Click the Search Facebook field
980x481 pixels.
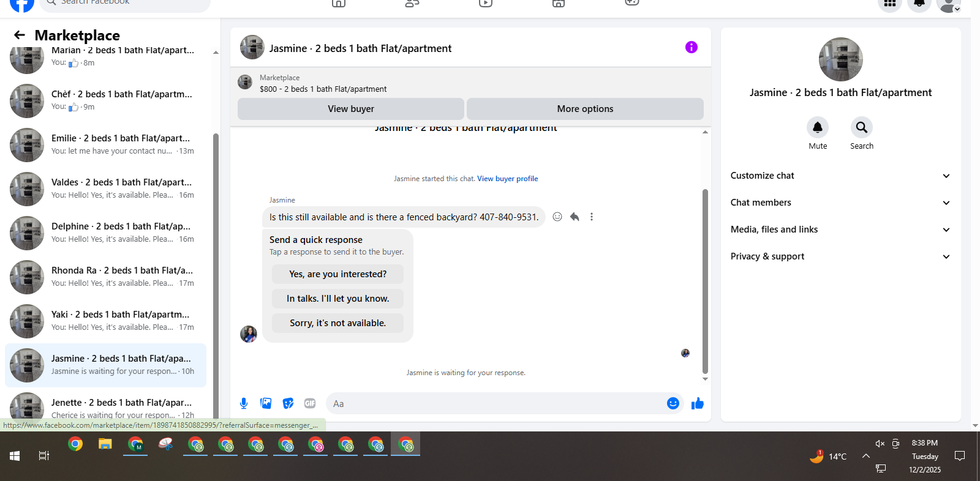coord(125,4)
